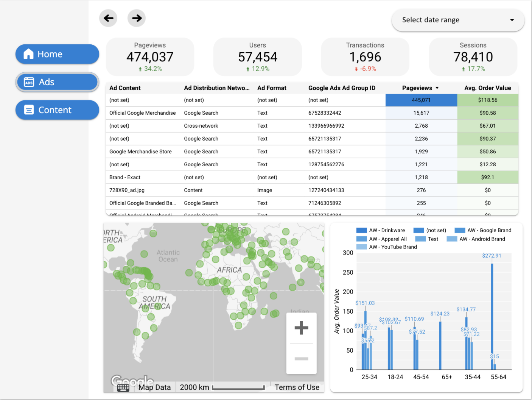Open the Ads page
532x400 pixels.
tap(57, 82)
